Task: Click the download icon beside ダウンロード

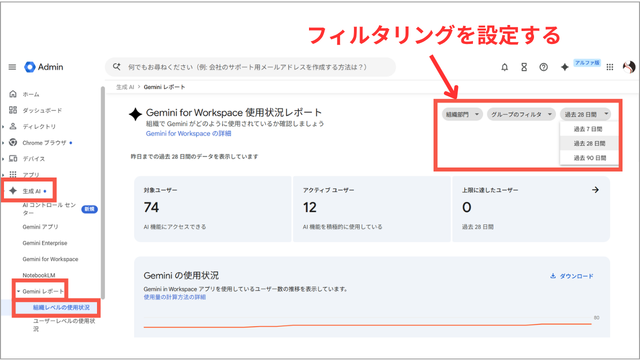Action: point(553,276)
